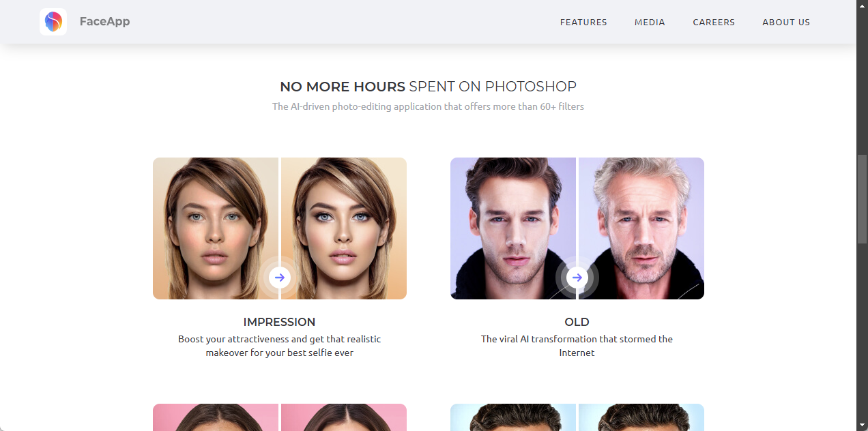Click the IMPRESSION filter title
Image resolution: width=868 pixels, height=431 pixels.
[x=280, y=322]
